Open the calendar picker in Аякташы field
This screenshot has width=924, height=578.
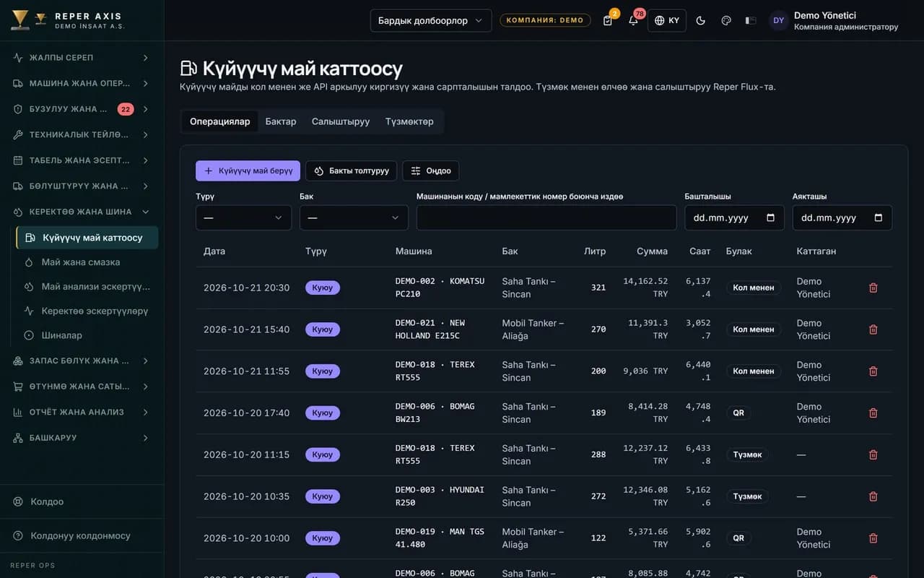879,217
